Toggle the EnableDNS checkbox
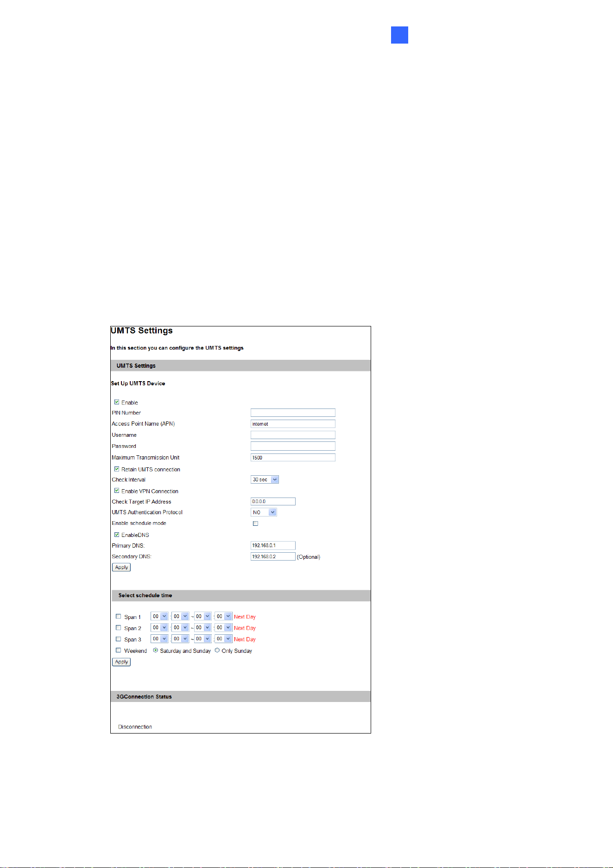613x868 pixels. coord(117,535)
